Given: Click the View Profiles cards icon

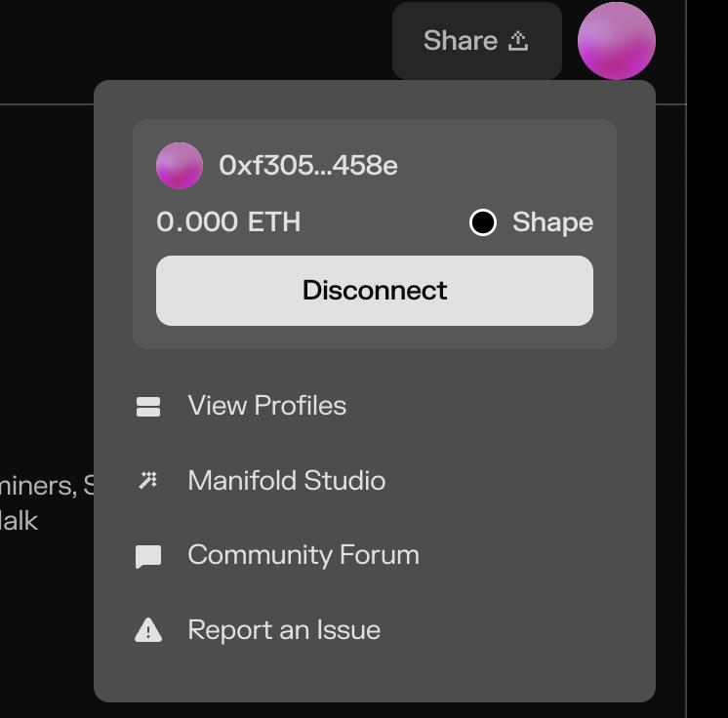Looking at the screenshot, I should coord(148,406).
